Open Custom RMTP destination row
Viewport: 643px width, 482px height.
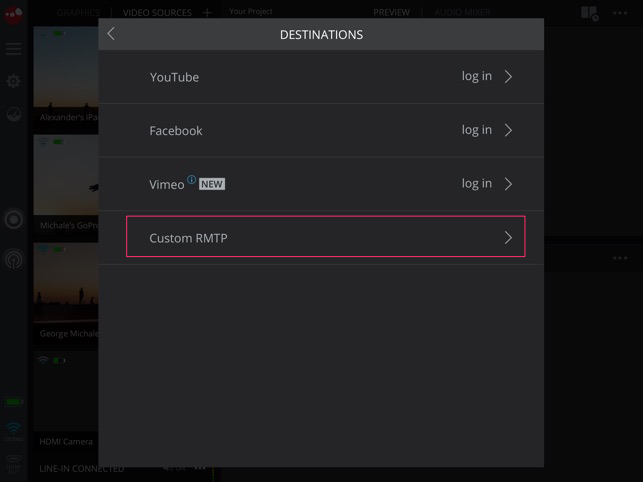pyautogui.click(x=326, y=237)
